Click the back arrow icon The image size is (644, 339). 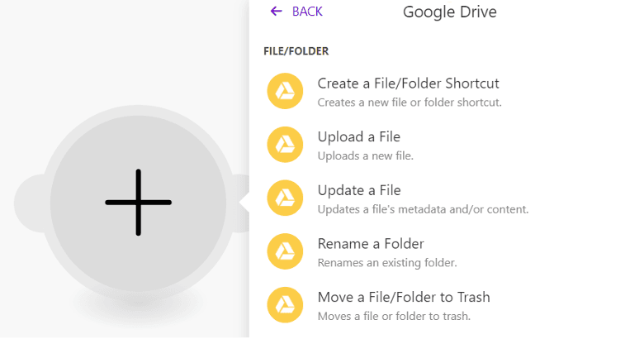276,12
